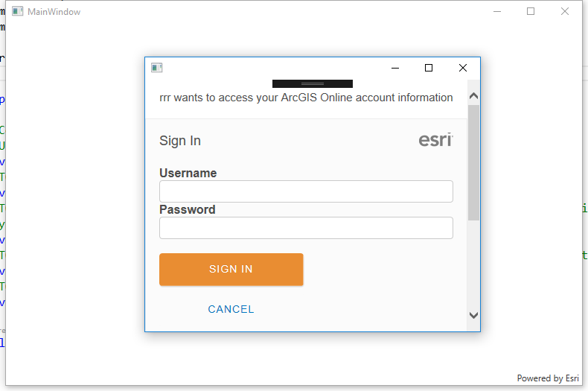
Task: Click the MainWindow application icon
Action: pos(18,12)
